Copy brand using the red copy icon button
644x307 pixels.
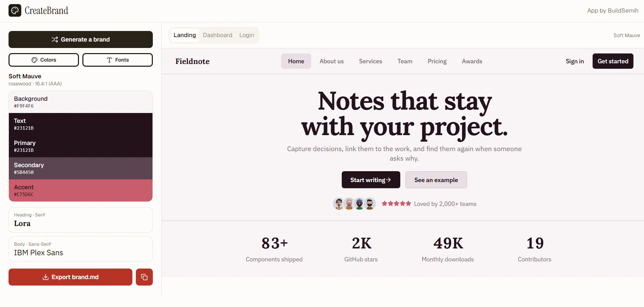pyautogui.click(x=144, y=277)
